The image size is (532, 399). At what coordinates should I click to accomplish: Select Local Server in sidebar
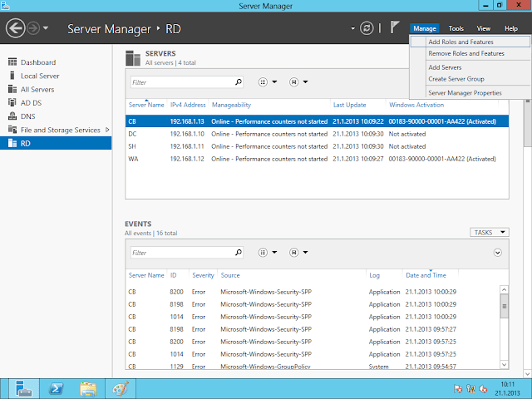[x=39, y=76]
